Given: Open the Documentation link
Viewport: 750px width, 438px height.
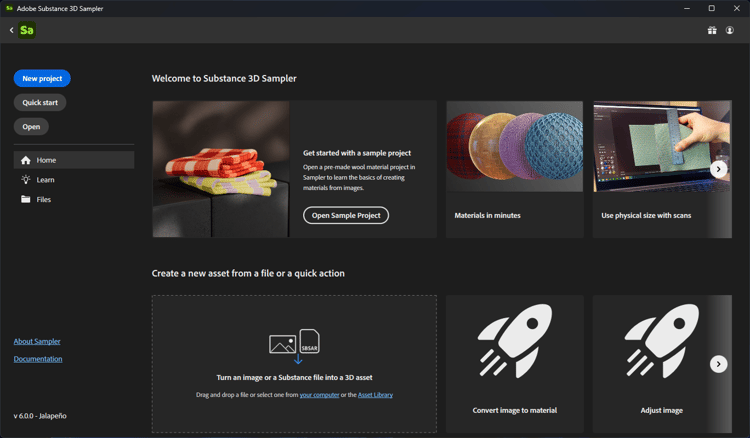Looking at the screenshot, I should (x=38, y=359).
